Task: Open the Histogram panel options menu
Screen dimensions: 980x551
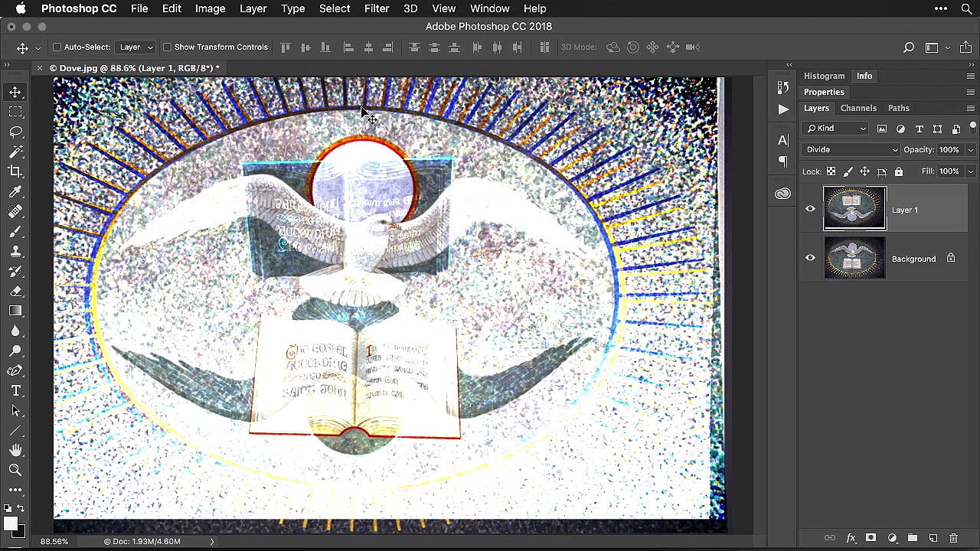Action: coord(971,77)
